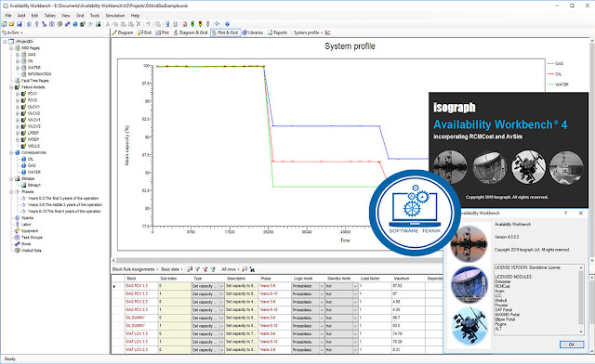Click the red-X clear filter icon
This screenshot has height=364, width=595.
(x=205, y=269)
